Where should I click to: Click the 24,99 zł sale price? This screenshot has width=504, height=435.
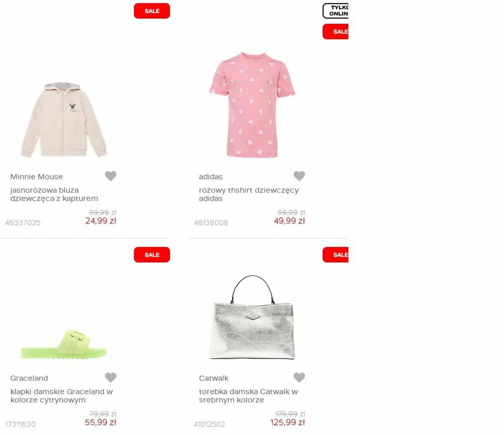[101, 221]
